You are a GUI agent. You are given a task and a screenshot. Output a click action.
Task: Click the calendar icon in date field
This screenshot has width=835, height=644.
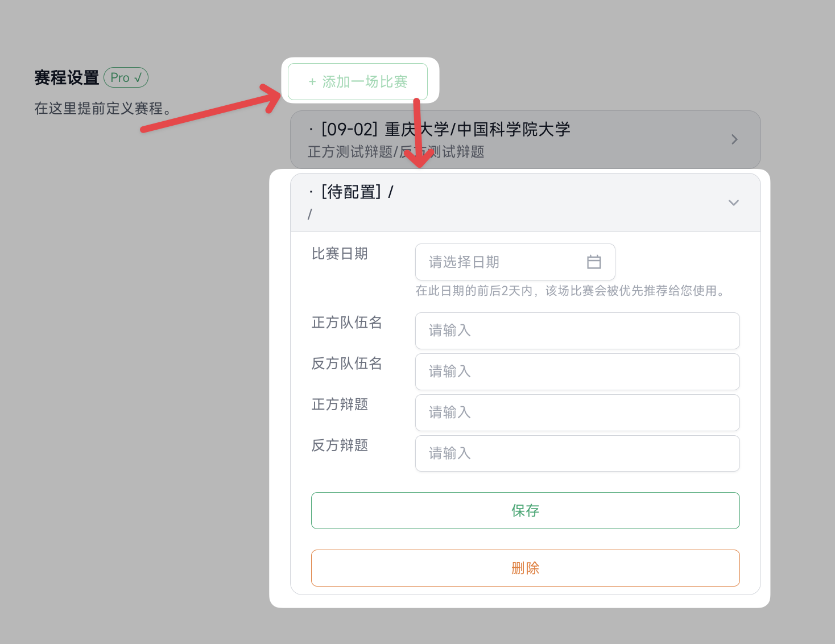[x=594, y=262]
